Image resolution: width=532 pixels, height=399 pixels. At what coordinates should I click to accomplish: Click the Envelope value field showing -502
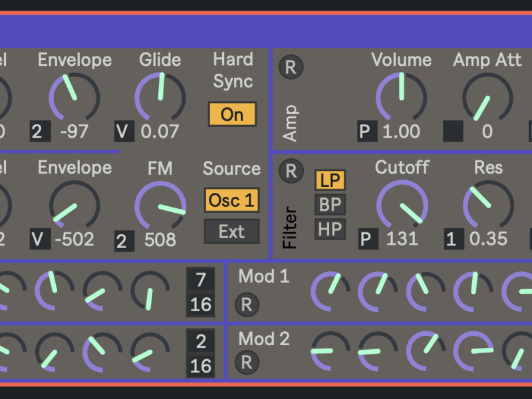[x=74, y=239]
